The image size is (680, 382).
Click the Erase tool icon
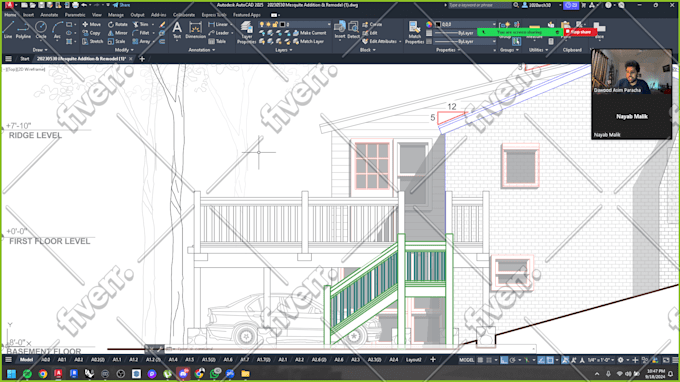pyautogui.click(x=162, y=25)
